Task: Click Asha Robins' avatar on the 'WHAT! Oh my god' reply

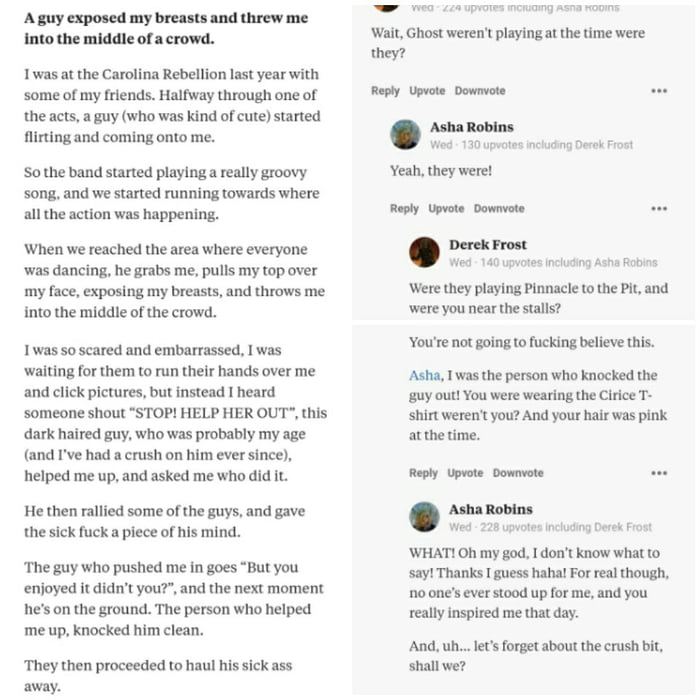Action: pos(424,517)
